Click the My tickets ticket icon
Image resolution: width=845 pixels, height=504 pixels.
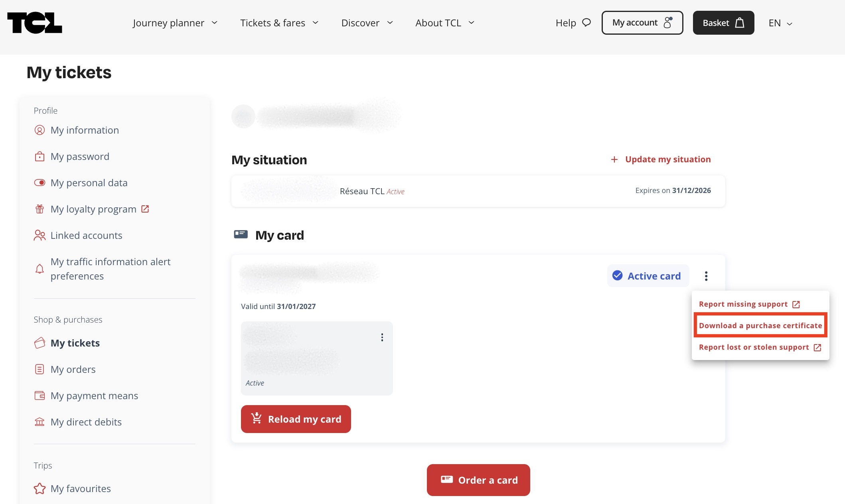click(39, 343)
